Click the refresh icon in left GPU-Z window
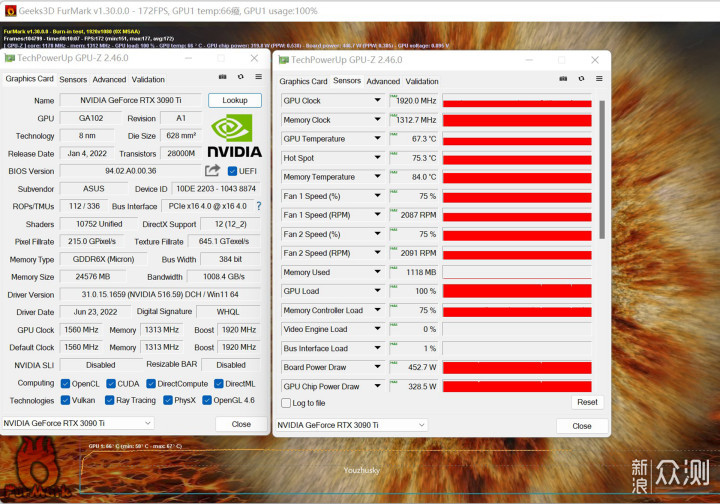 pos(241,77)
